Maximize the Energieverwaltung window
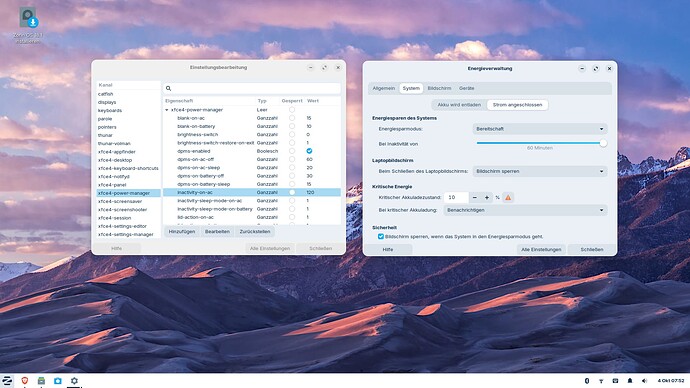This screenshot has height=388, width=690. point(595,69)
